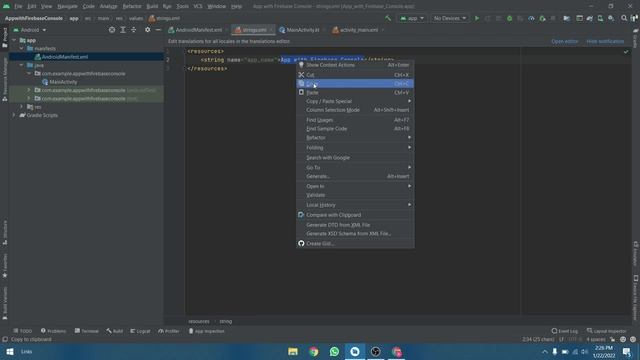Image resolution: width=640 pixels, height=360 pixels.
Task: Click the Make Project hammer icon
Action: point(388,18)
